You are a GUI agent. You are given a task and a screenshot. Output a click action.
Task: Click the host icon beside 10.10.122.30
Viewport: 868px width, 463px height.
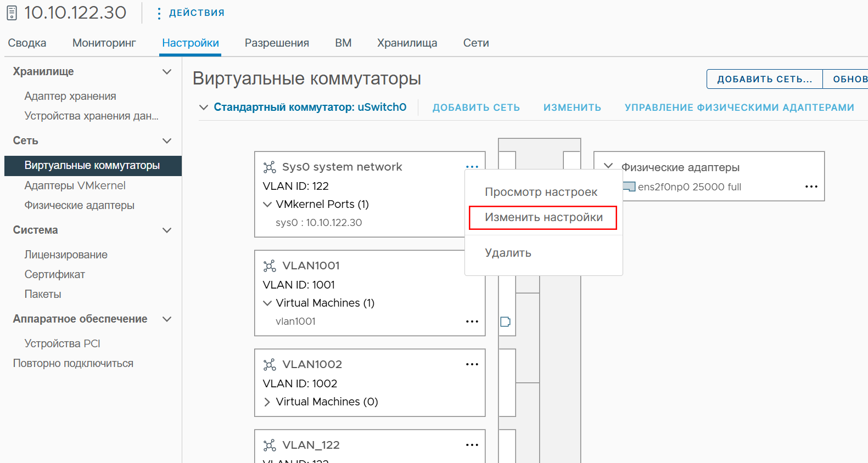click(12, 13)
